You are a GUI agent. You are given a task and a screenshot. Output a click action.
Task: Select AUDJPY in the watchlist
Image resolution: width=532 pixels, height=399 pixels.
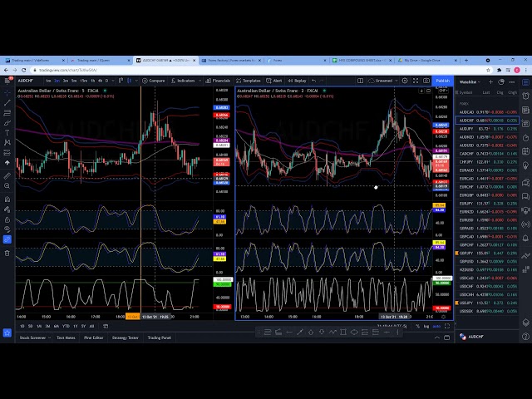488,129
